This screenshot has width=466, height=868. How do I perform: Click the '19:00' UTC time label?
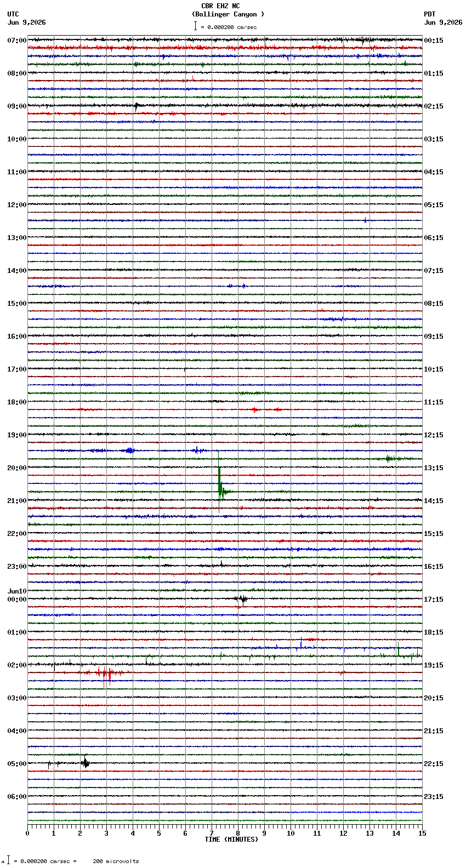pos(17,435)
